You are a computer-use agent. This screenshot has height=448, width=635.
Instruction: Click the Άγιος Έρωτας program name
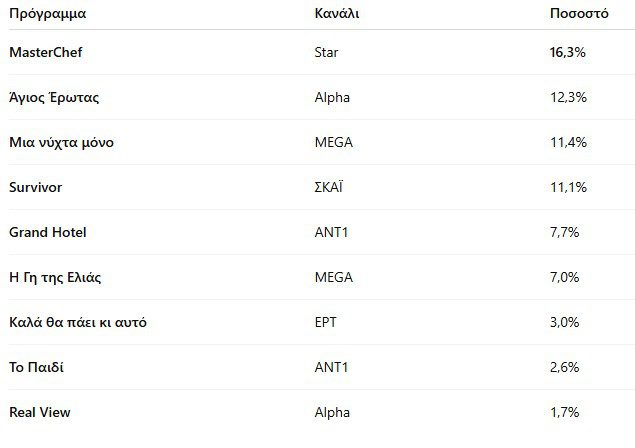click(x=54, y=97)
